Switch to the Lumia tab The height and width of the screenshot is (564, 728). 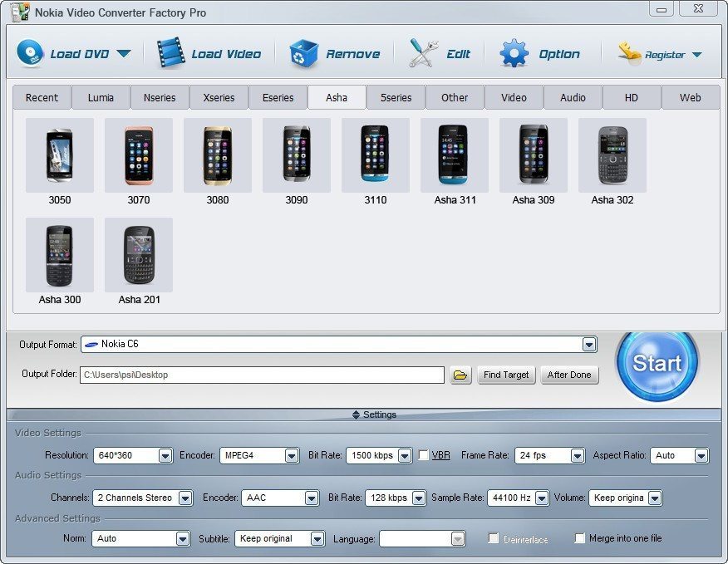(x=101, y=97)
